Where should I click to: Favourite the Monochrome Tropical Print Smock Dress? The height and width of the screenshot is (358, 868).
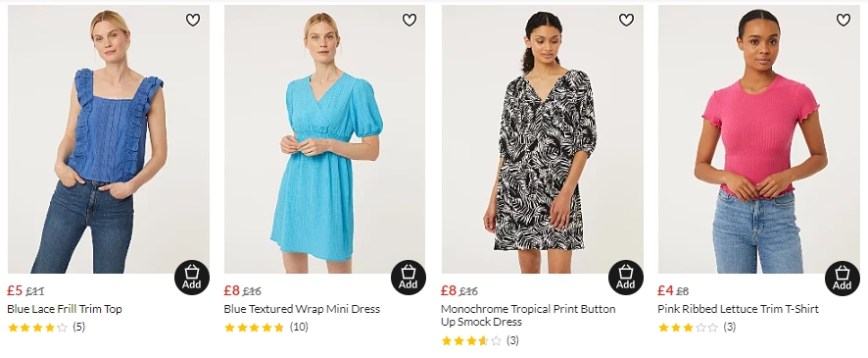[x=626, y=20]
